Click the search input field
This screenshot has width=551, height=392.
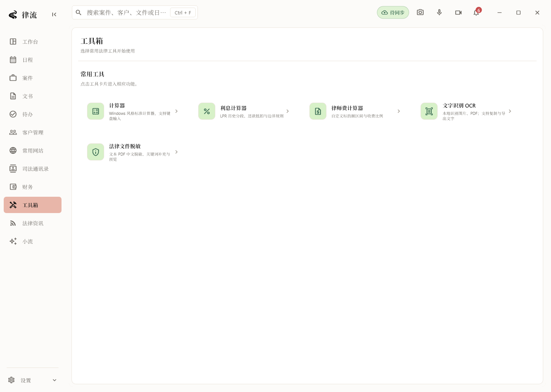pos(135,13)
